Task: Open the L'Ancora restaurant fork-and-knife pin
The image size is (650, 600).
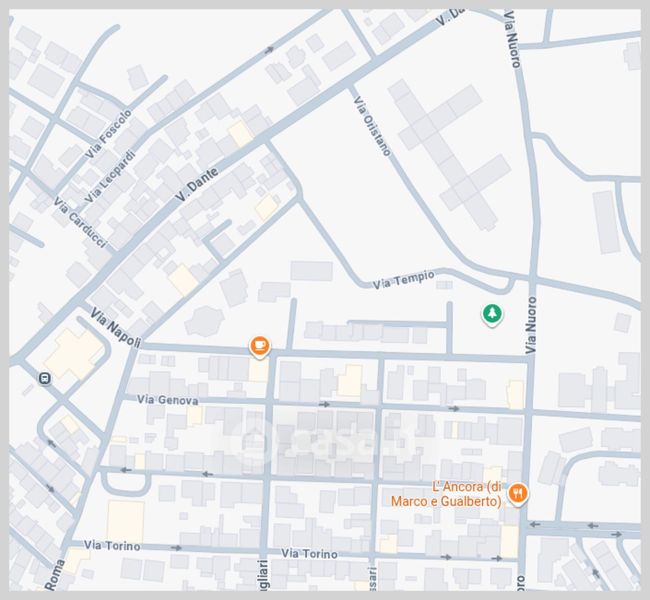Action: [518, 493]
